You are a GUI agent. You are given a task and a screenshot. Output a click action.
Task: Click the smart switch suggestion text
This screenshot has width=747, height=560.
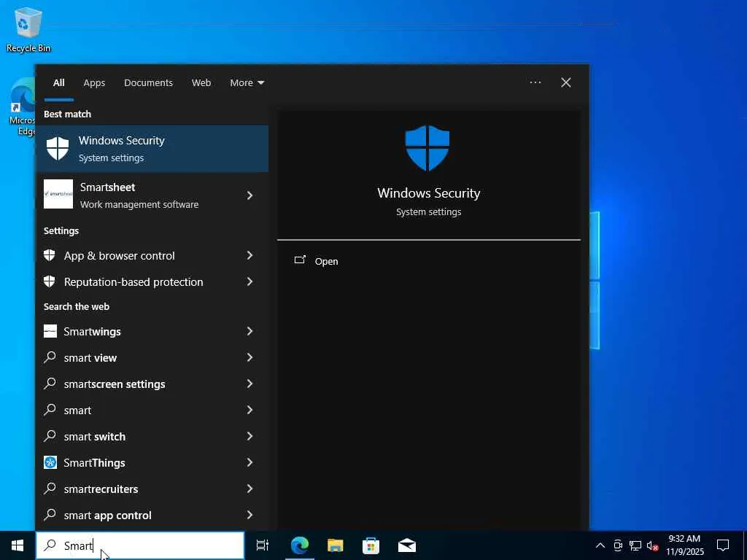coord(94,436)
